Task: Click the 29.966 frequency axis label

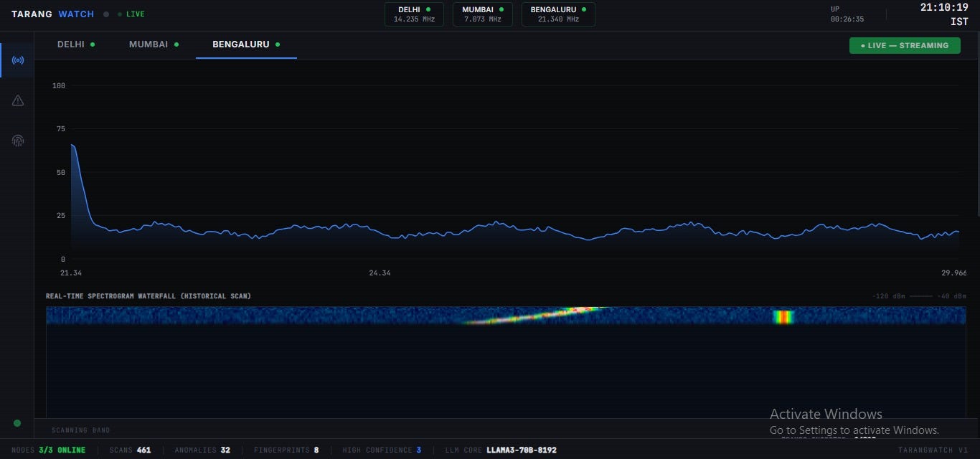Action: coord(953,273)
